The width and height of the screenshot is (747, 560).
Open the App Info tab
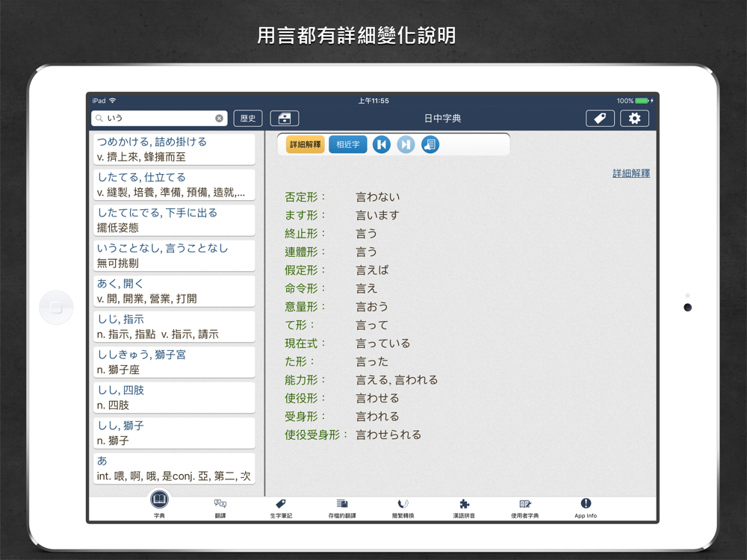[x=586, y=508]
